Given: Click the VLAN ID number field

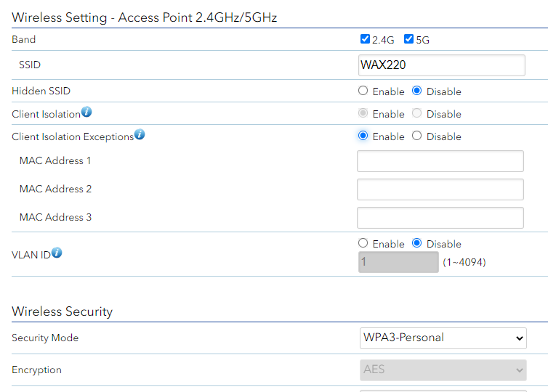Looking at the screenshot, I should (398, 262).
